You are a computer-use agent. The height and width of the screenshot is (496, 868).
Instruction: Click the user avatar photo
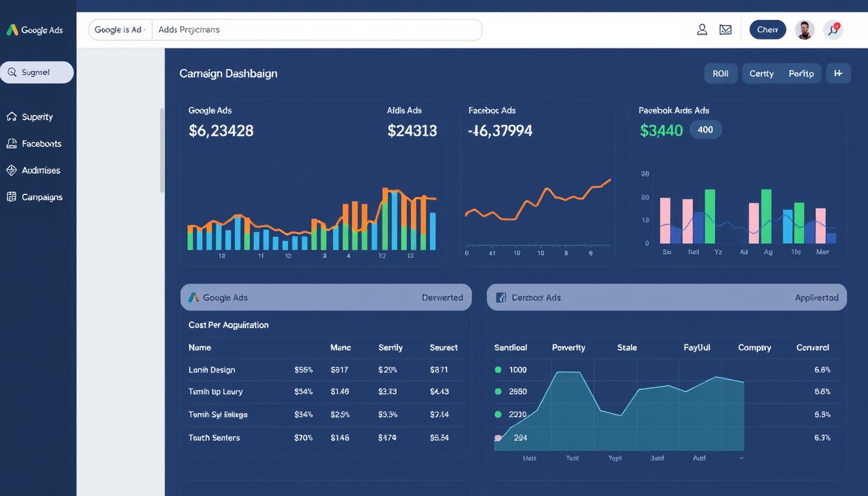pyautogui.click(x=804, y=30)
